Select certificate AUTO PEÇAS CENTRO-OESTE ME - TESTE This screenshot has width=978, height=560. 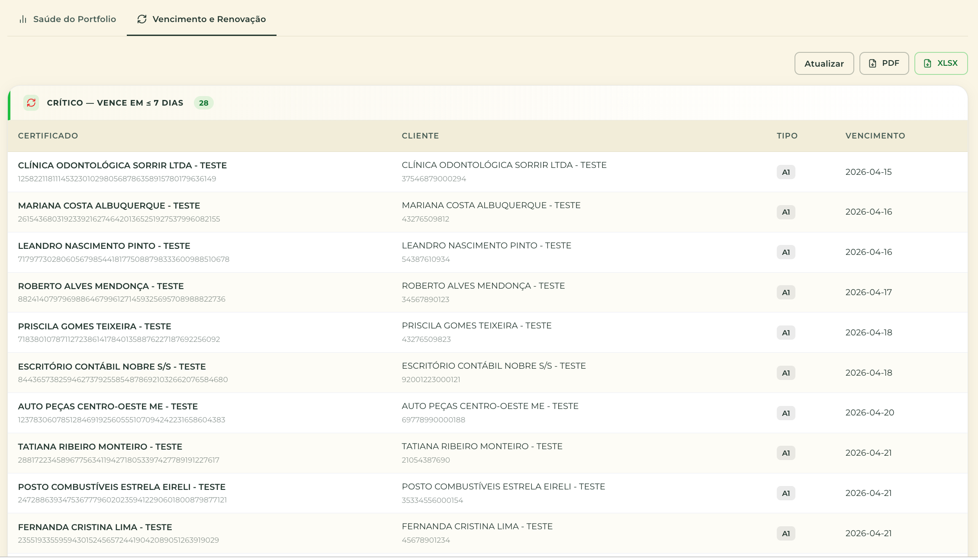point(108,406)
